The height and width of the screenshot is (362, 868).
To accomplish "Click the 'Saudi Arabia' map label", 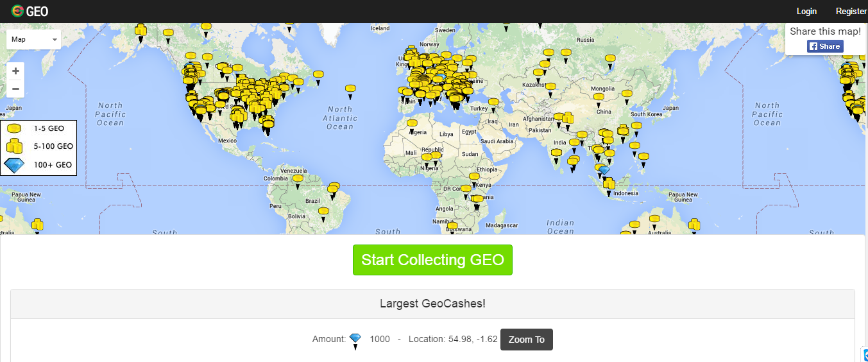I will 497,141.
